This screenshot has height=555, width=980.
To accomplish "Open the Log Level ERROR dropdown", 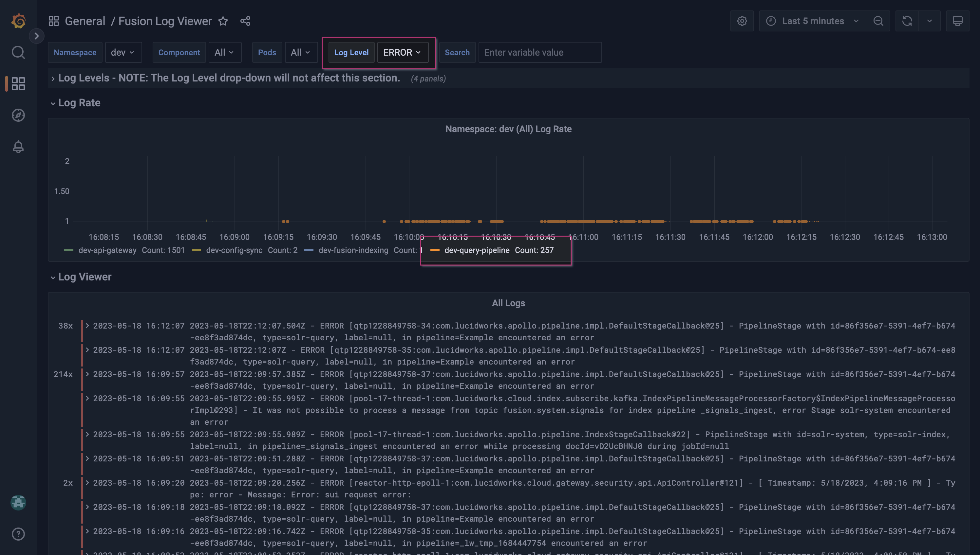I will [x=402, y=52].
